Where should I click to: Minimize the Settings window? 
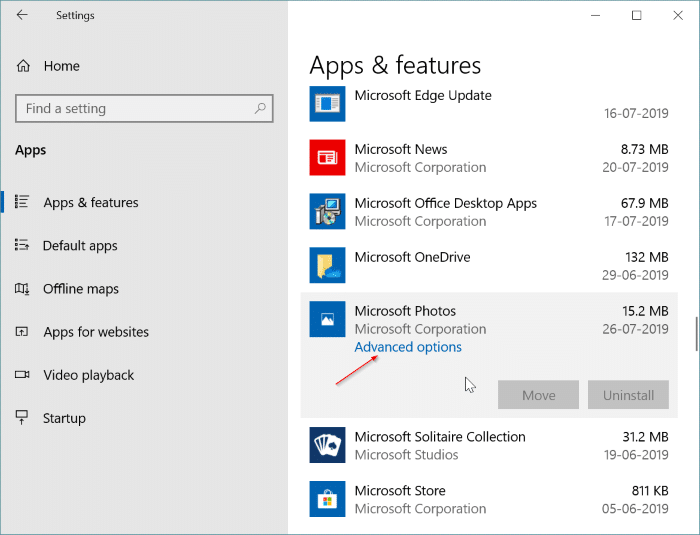(595, 15)
